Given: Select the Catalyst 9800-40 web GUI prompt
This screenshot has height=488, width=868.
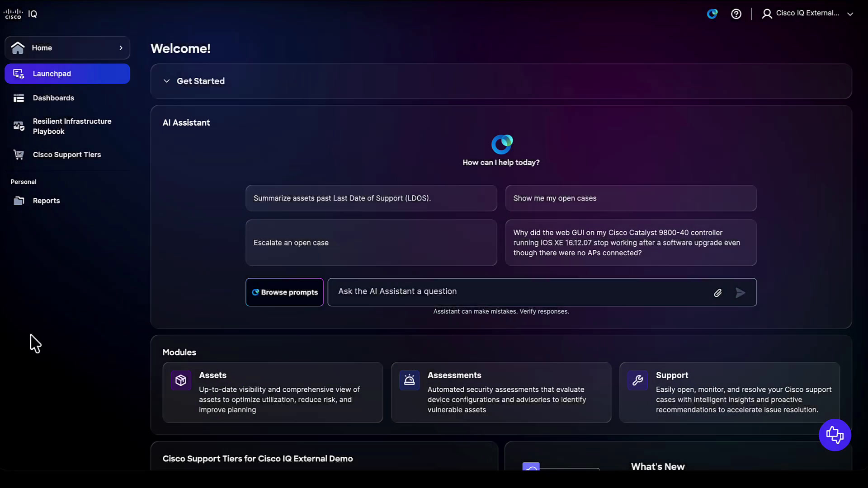Looking at the screenshot, I should [631, 243].
